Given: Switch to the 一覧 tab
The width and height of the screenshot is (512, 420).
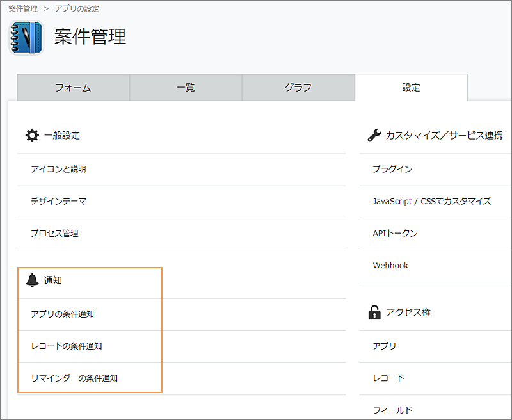Looking at the screenshot, I should (x=185, y=87).
